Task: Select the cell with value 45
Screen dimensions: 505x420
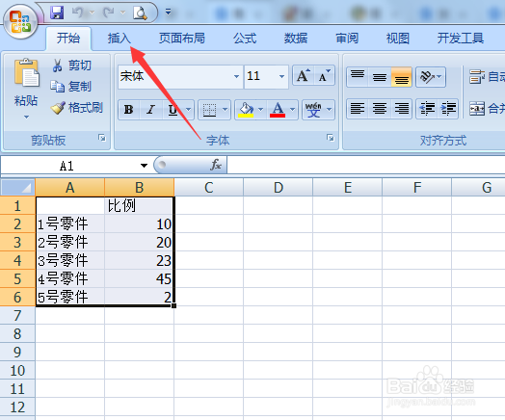Action: pyautogui.click(x=139, y=278)
